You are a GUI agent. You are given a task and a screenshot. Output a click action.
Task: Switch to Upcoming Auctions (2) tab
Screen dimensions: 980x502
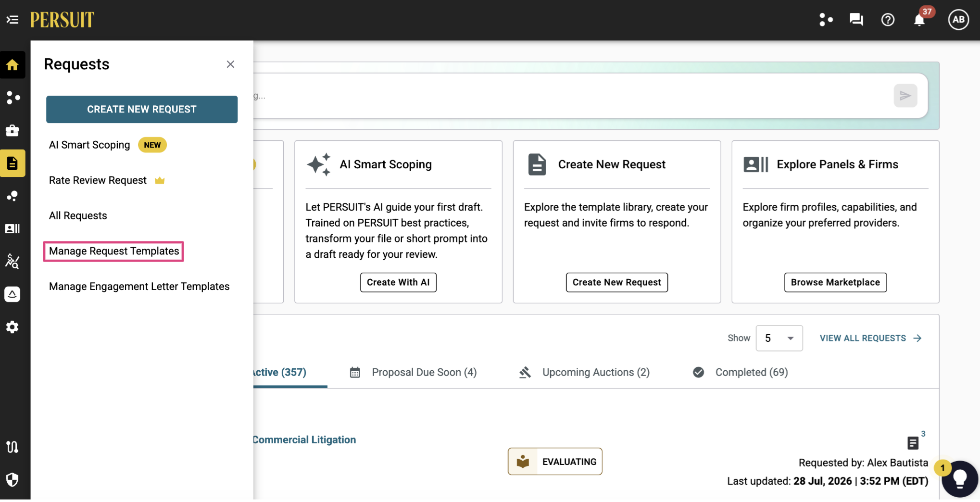click(585, 372)
